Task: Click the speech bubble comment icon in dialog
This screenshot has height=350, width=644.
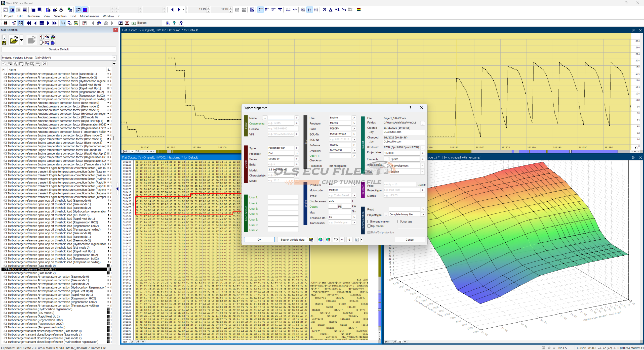Action: (x=336, y=240)
